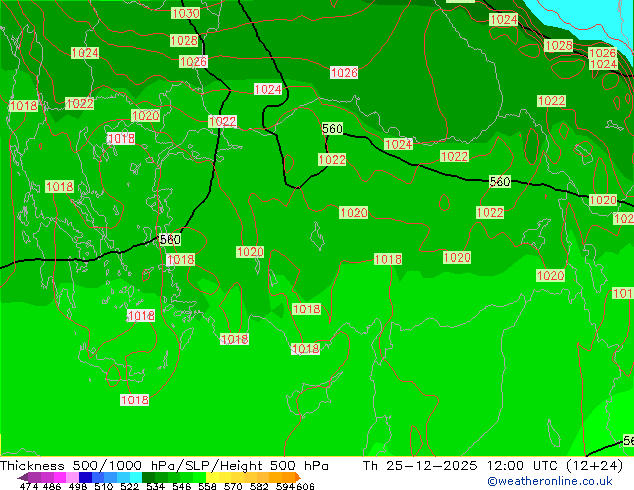Click the 558 legend value
Image resolution: width=634 pixels, height=490 pixels.
tap(207, 486)
